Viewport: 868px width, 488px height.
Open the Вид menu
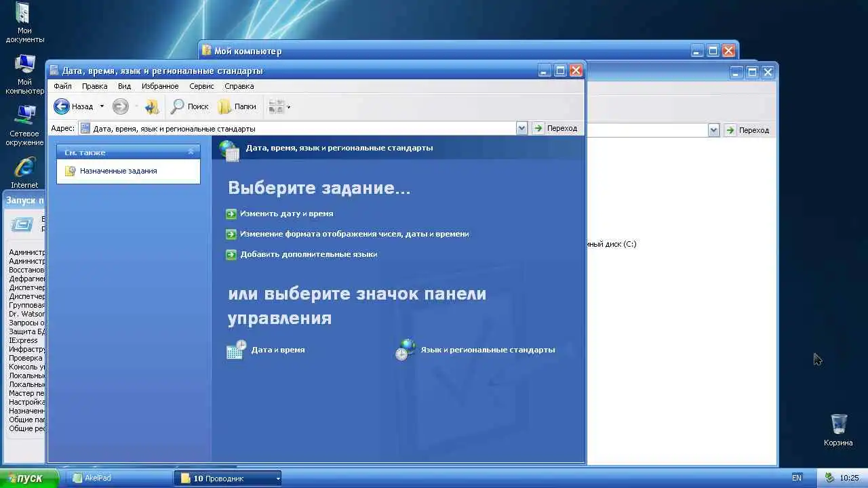[124, 86]
